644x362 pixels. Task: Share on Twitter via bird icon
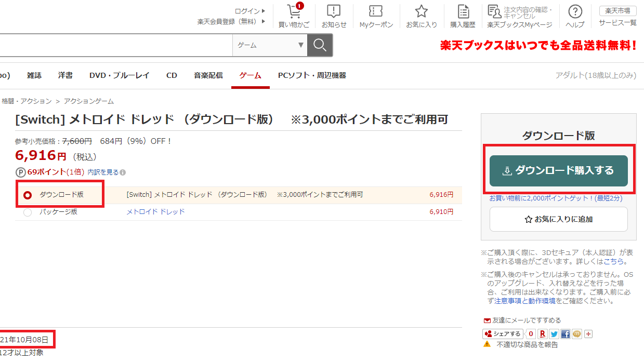[x=554, y=334]
